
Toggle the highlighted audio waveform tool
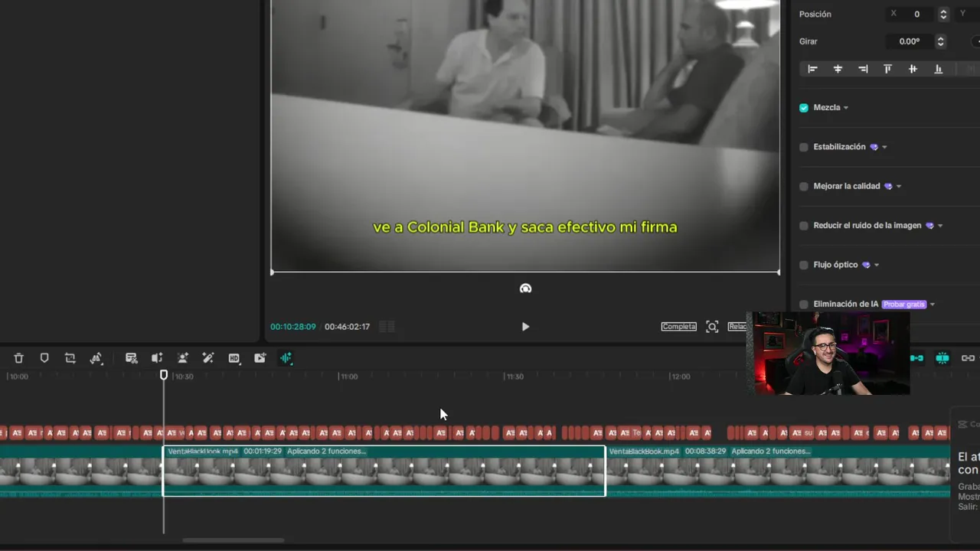286,358
